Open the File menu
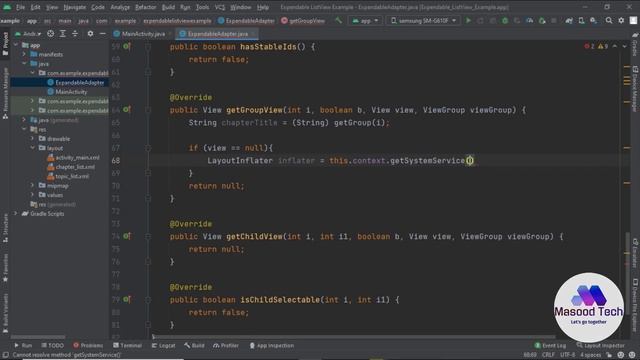640x360 pixels. coord(20,7)
